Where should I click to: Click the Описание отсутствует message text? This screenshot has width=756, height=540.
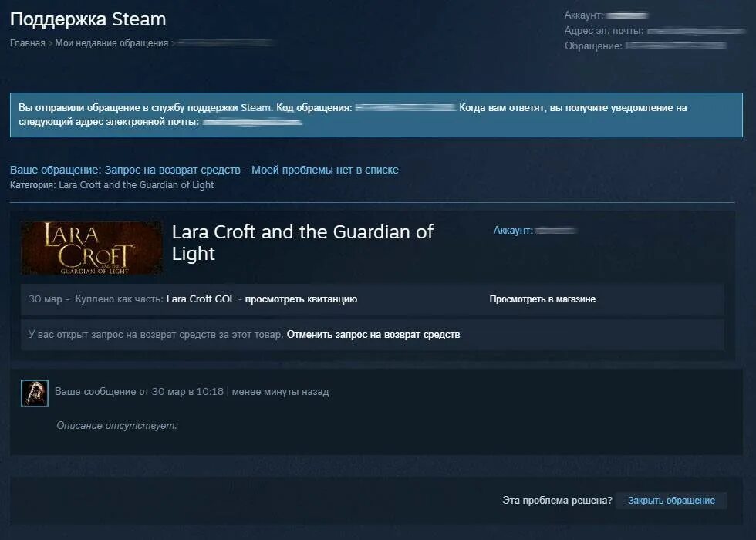point(116,425)
